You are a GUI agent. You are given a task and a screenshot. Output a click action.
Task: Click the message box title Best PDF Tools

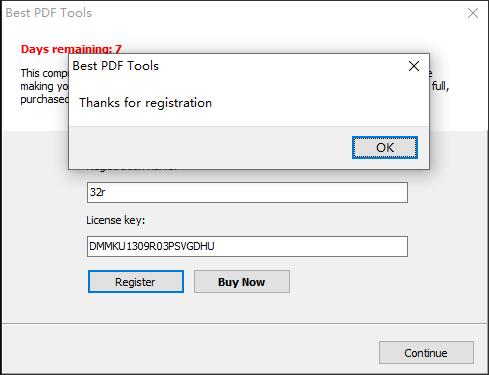116,66
